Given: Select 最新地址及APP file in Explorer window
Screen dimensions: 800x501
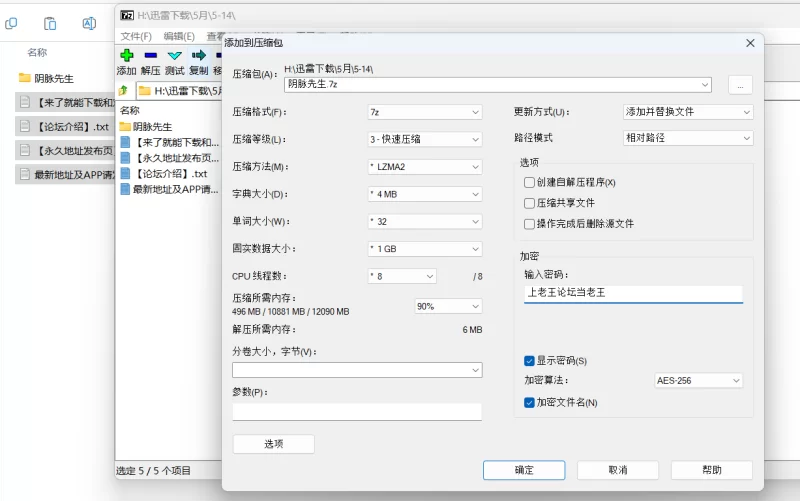Looking at the screenshot, I should click(x=64, y=174).
